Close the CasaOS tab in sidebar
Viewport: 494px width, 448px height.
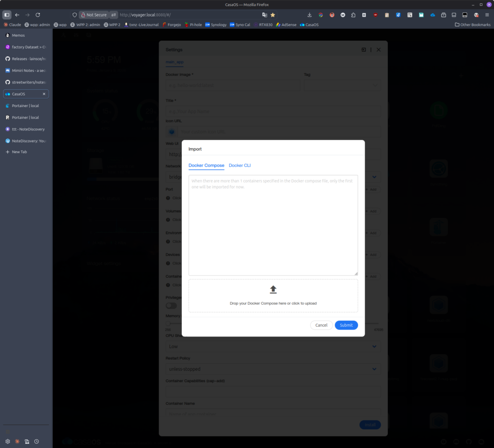[44, 94]
